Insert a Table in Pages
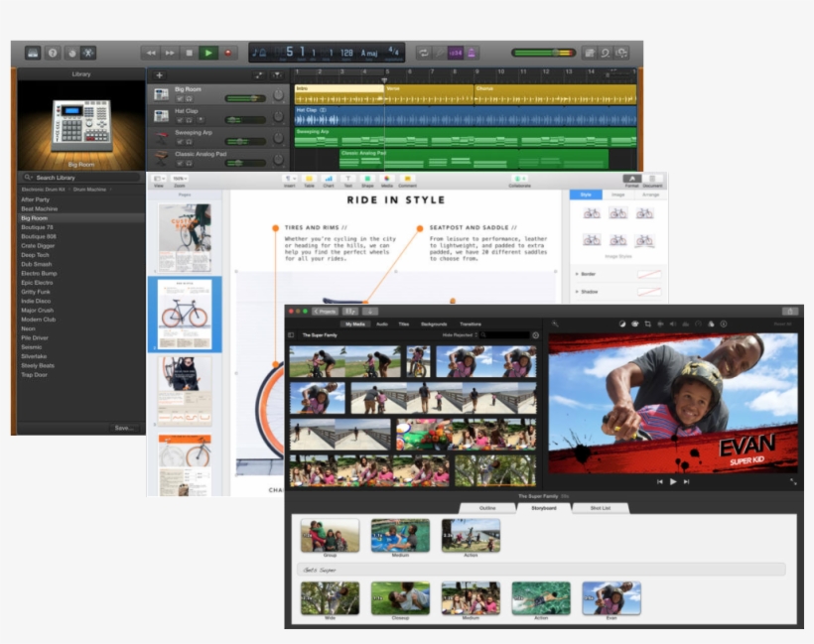Screen dimensions: 814x644 (x=310, y=177)
